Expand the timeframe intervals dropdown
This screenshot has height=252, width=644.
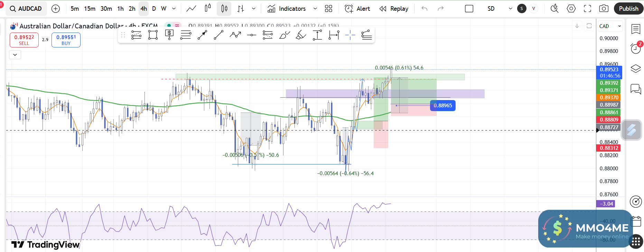point(174,9)
